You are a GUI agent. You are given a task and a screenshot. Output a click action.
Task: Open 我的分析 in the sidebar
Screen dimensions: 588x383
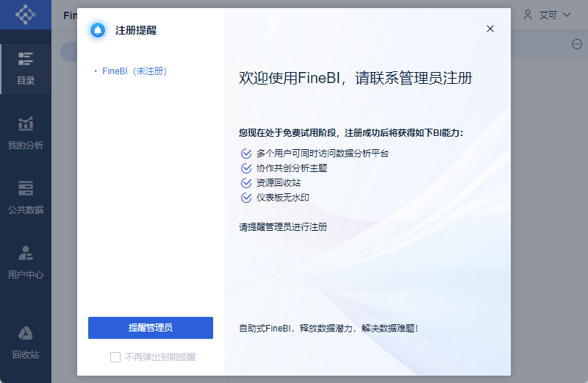tap(26, 134)
